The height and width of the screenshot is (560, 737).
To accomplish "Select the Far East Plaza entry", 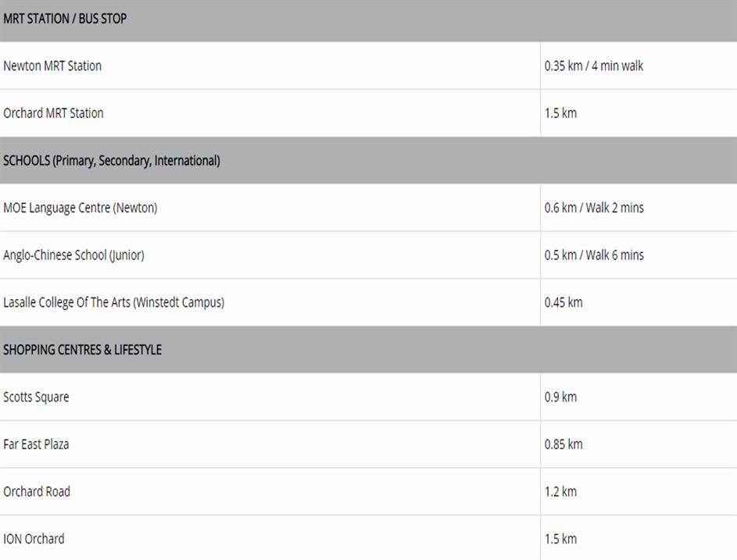I will (36, 445).
